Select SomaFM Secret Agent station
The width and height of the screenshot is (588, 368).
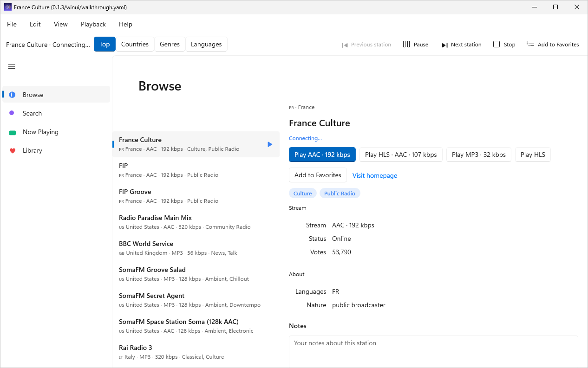pyautogui.click(x=196, y=300)
